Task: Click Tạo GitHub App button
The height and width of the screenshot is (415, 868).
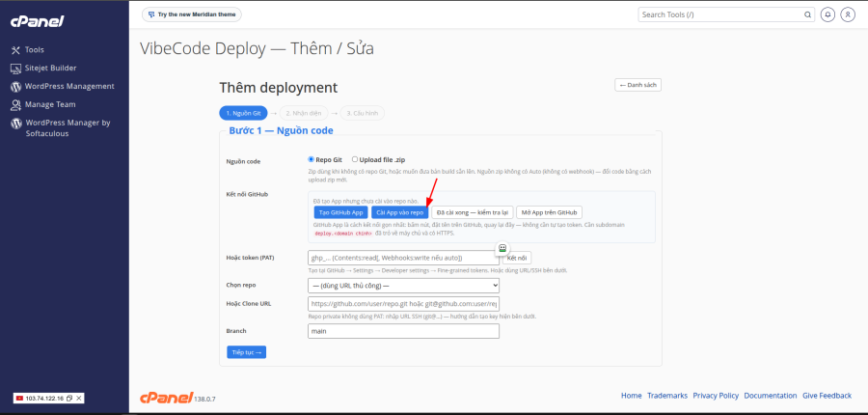Action: coord(341,212)
